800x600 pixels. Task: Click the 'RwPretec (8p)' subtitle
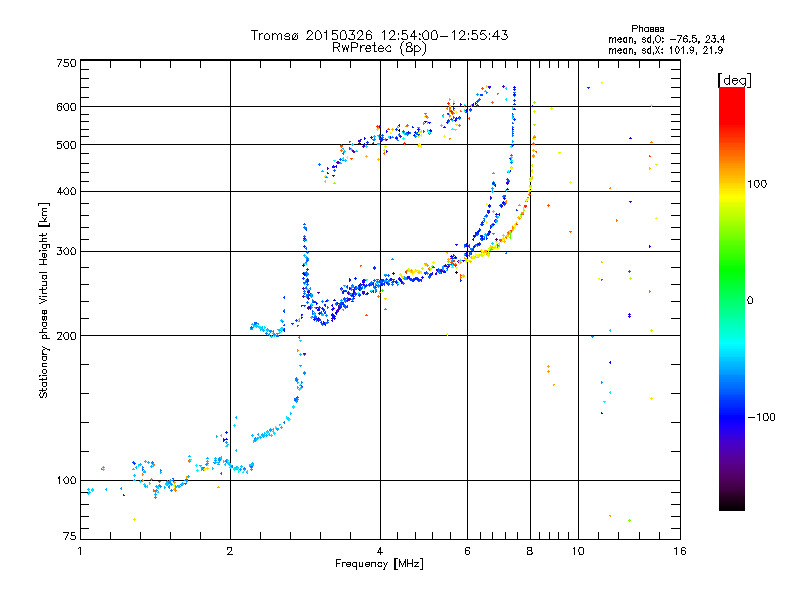[x=379, y=48]
